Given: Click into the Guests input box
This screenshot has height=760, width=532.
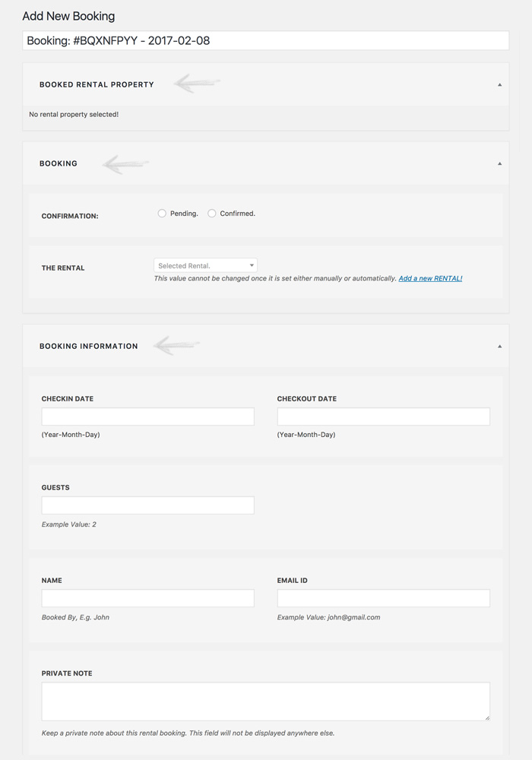Looking at the screenshot, I should tap(147, 505).
